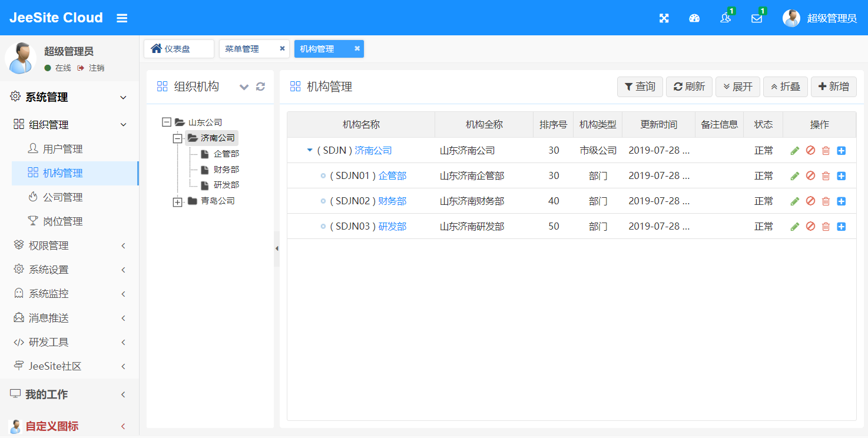
Task: Expand the 消息推送 menu
Action: [x=69, y=318]
